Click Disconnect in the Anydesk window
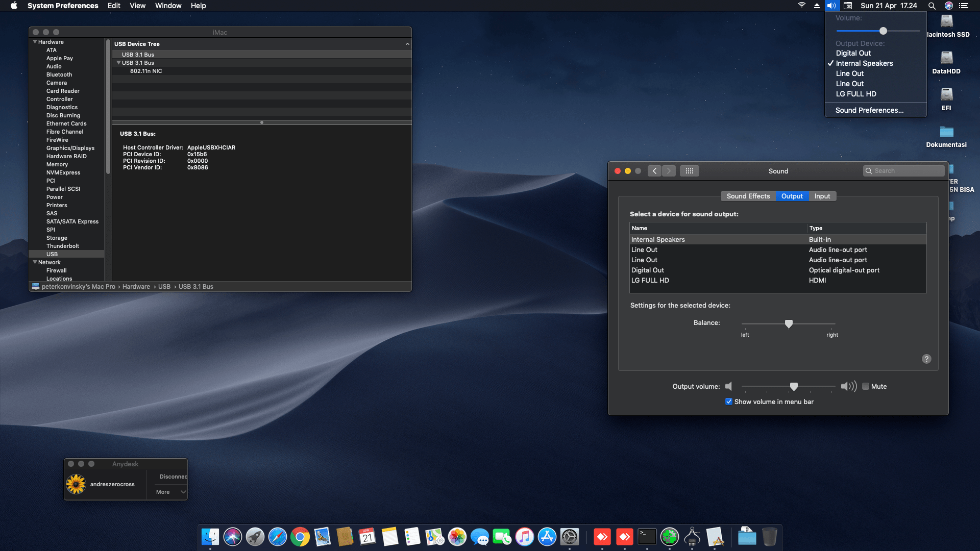Viewport: 980px width, 551px height. pos(173,477)
